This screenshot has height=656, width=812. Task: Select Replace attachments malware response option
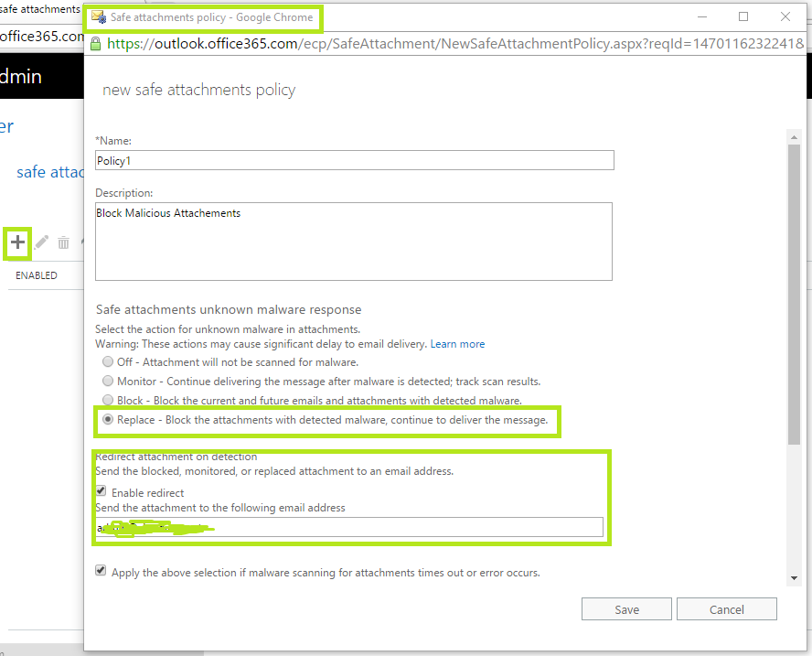[x=108, y=419]
